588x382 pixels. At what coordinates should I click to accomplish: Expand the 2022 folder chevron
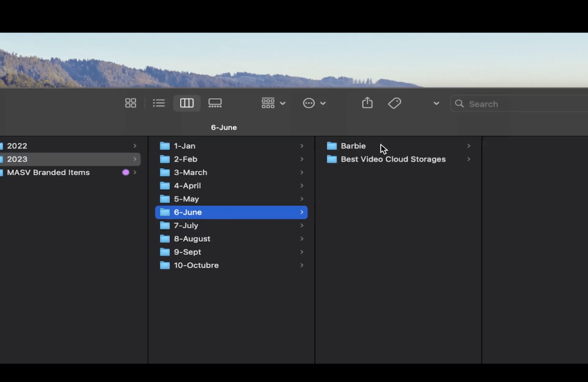[135, 146]
